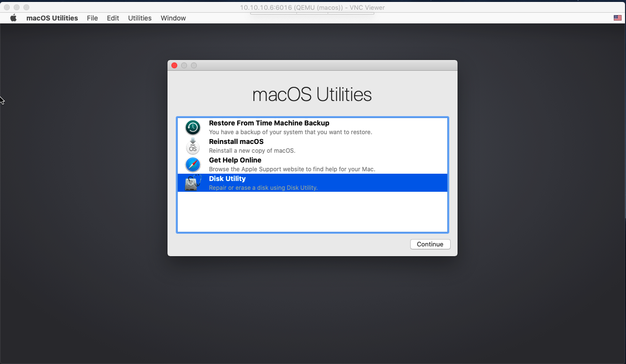Open the Window menu
626x364 pixels.
tap(173, 18)
